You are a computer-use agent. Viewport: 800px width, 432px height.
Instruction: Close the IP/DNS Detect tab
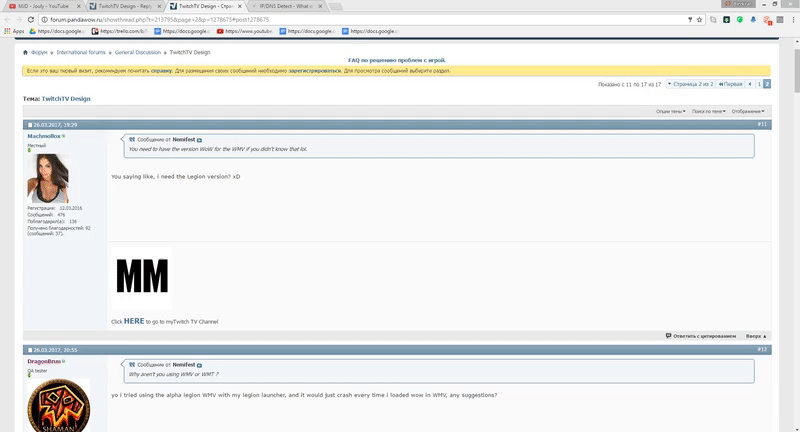(x=320, y=6)
